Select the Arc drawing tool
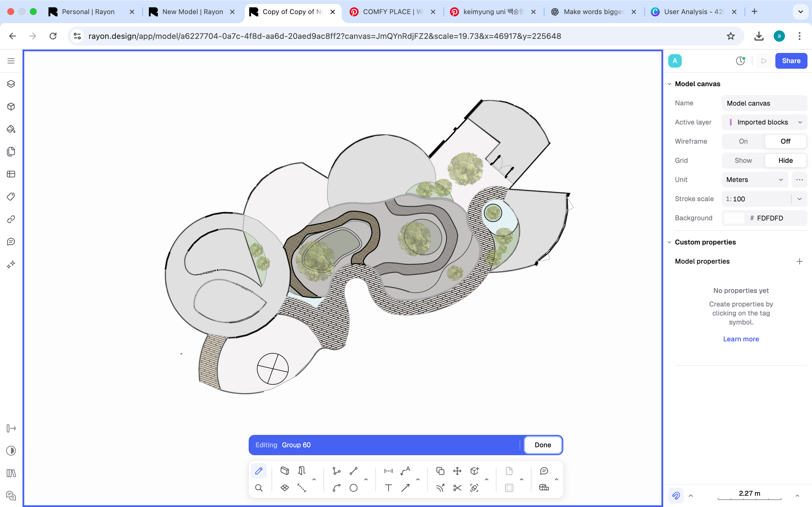This screenshot has height=507, width=812. tap(336, 488)
